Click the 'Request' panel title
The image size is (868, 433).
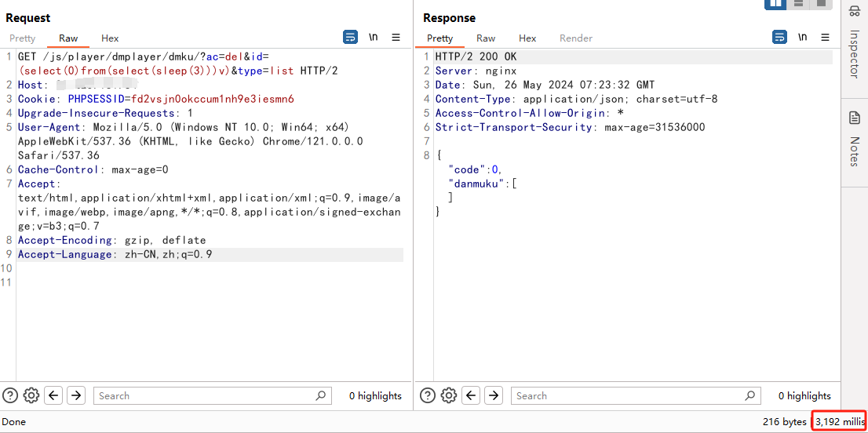coord(27,18)
